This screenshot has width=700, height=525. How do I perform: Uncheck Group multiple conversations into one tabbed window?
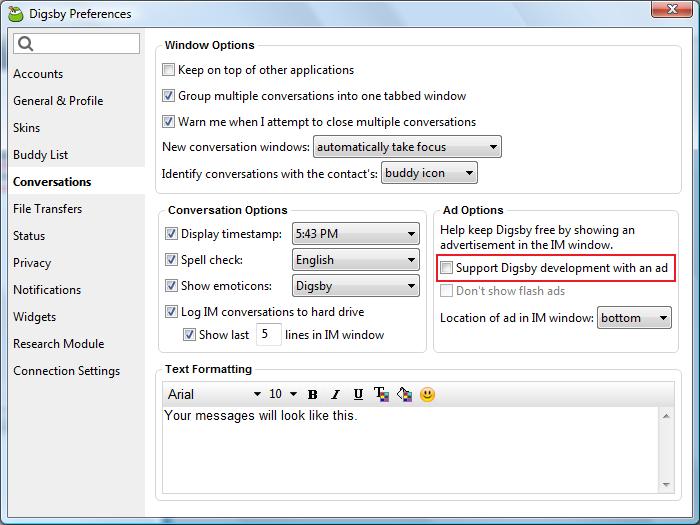(x=168, y=96)
